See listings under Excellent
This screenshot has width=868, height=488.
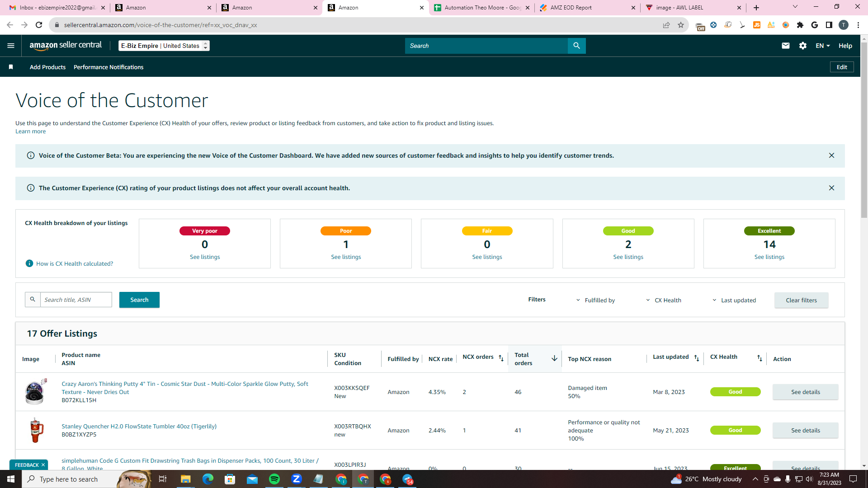tap(769, 257)
